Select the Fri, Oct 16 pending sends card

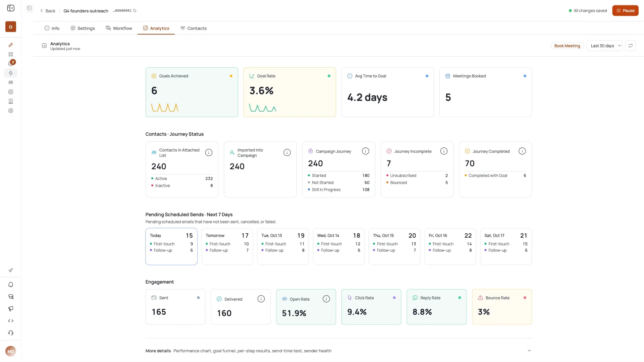click(x=450, y=247)
